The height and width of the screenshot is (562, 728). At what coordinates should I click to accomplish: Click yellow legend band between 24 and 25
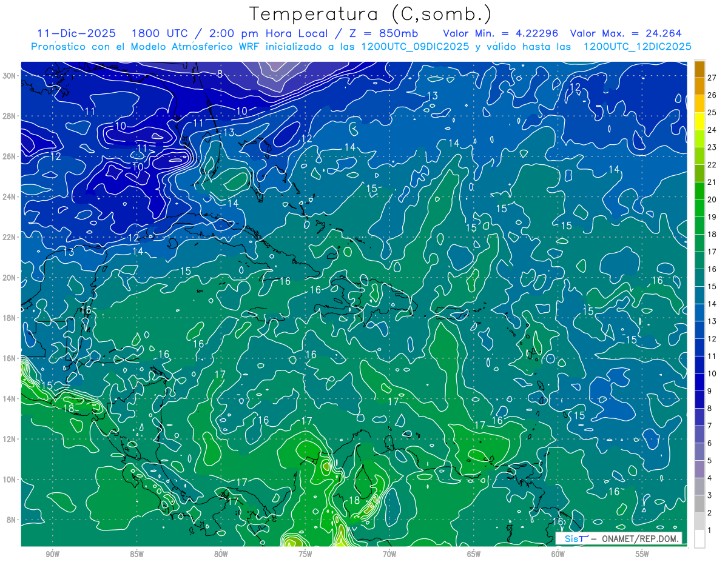pyautogui.click(x=699, y=121)
